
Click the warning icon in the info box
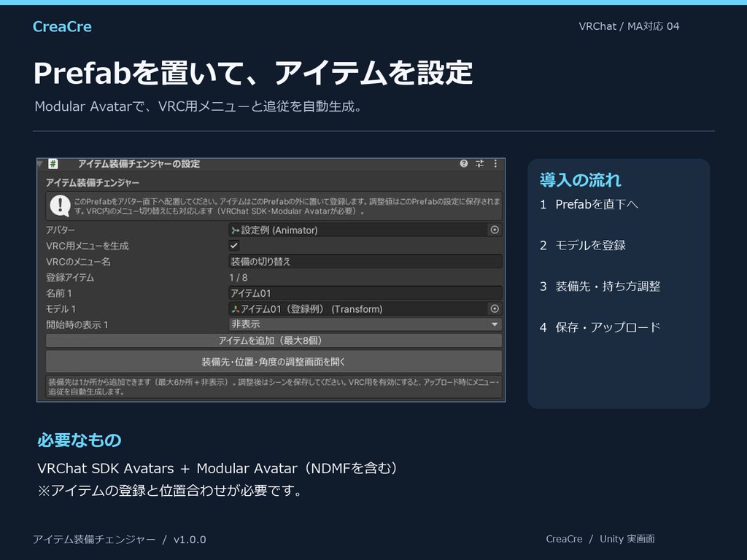click(x=60, y=206)
